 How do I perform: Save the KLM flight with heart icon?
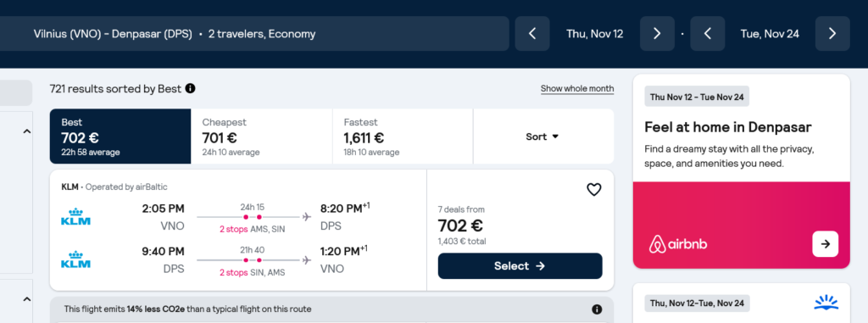[x=593, y=190]
